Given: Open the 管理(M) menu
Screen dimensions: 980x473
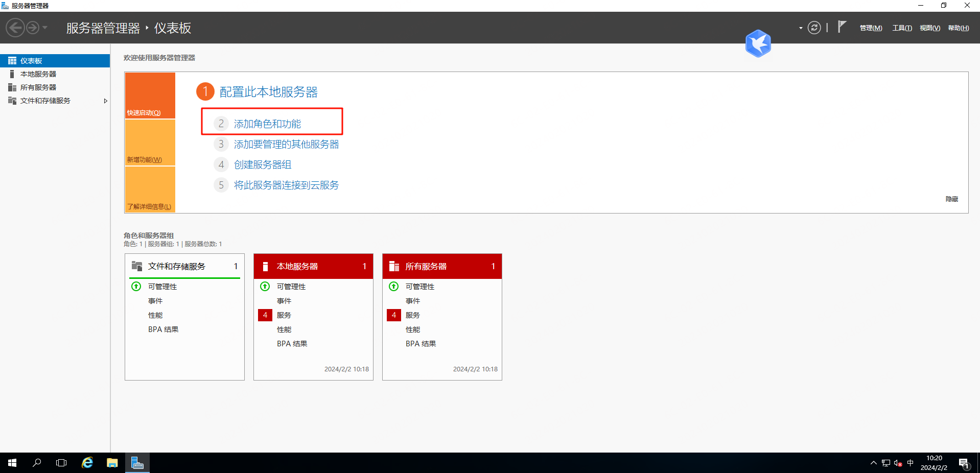Looking at the screenshot, I should tap(871, 28).
